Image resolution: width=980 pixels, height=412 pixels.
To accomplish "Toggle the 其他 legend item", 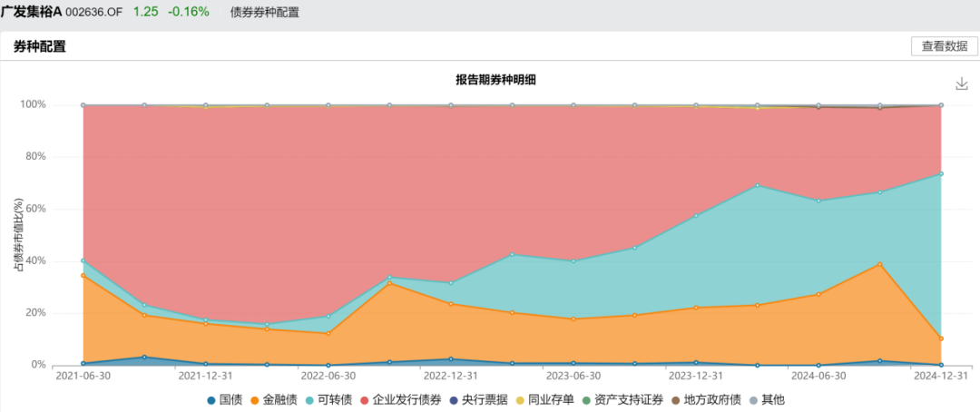I will pyautogui.click(x=765, y=399).
